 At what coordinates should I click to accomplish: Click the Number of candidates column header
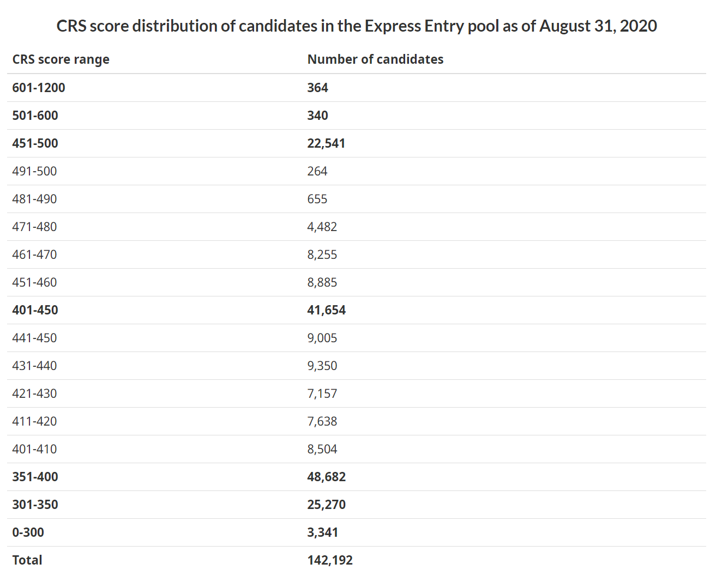pyautogui.click(x=375, y=59)
